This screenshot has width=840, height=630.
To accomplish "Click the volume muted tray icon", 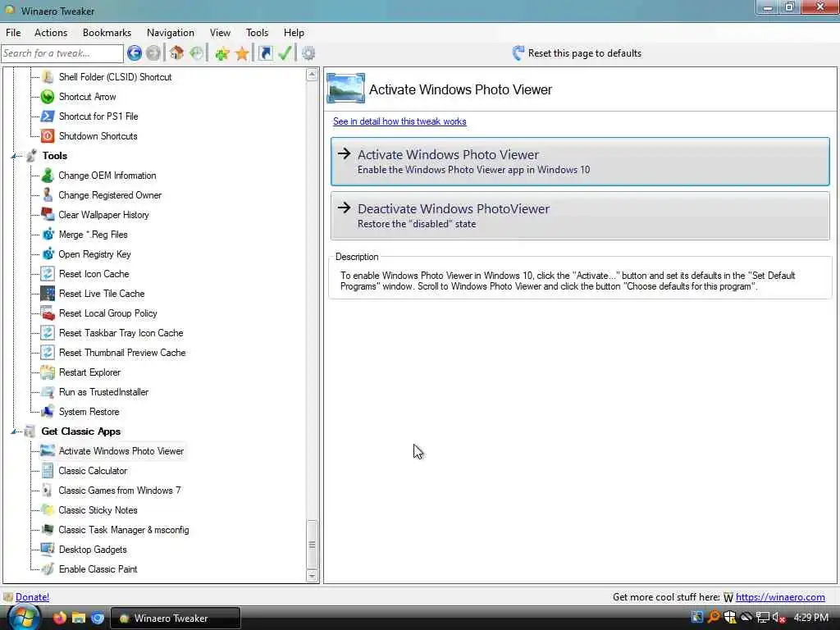I will 779,618.
